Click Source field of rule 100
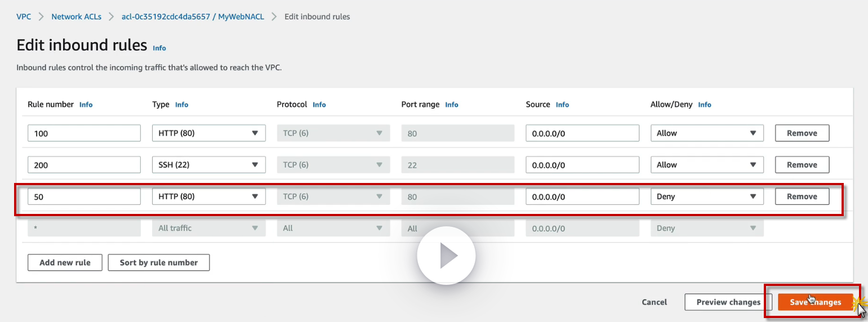 tap(582, 133)
